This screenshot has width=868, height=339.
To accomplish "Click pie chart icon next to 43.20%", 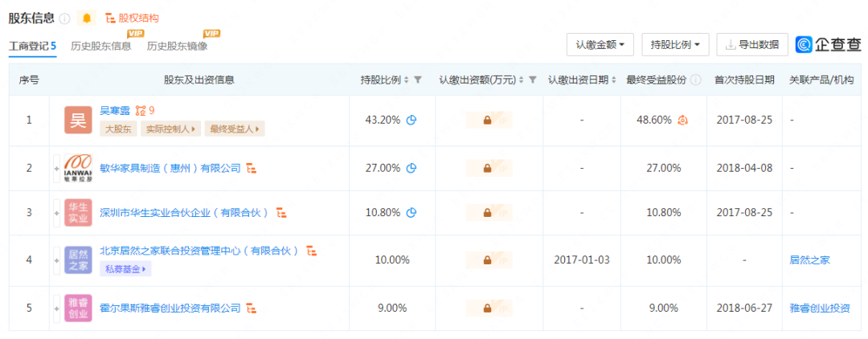I will pyautogui.click(x=411, y=120).
